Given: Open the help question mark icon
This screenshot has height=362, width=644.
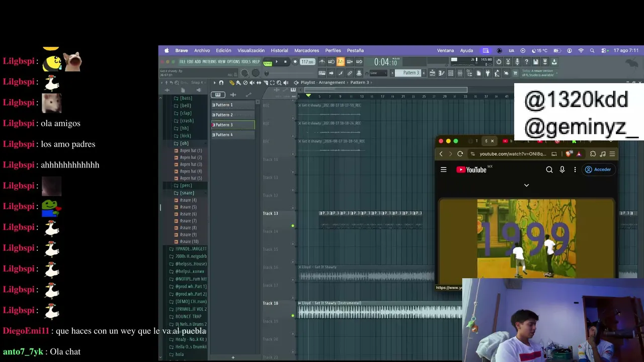Looking at the screenshot, I should (526, 62).
